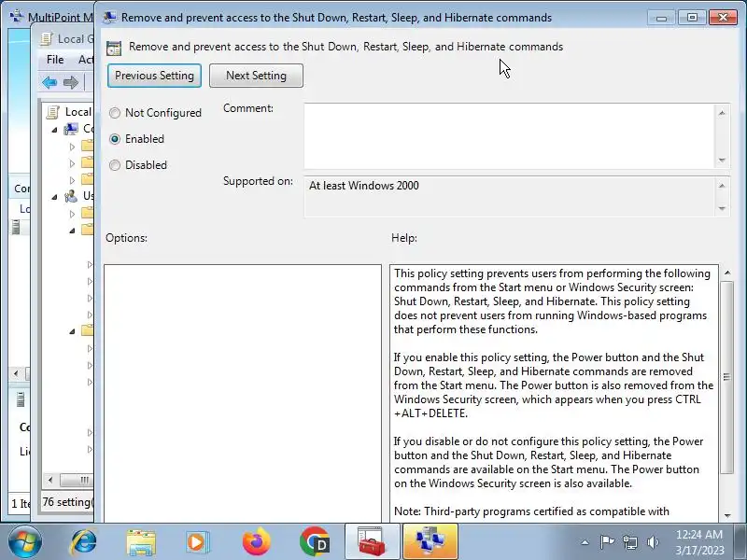Click the Group Policy Editor window icon
This screenshot has width=747, height=560.
(x=47, y=38)
